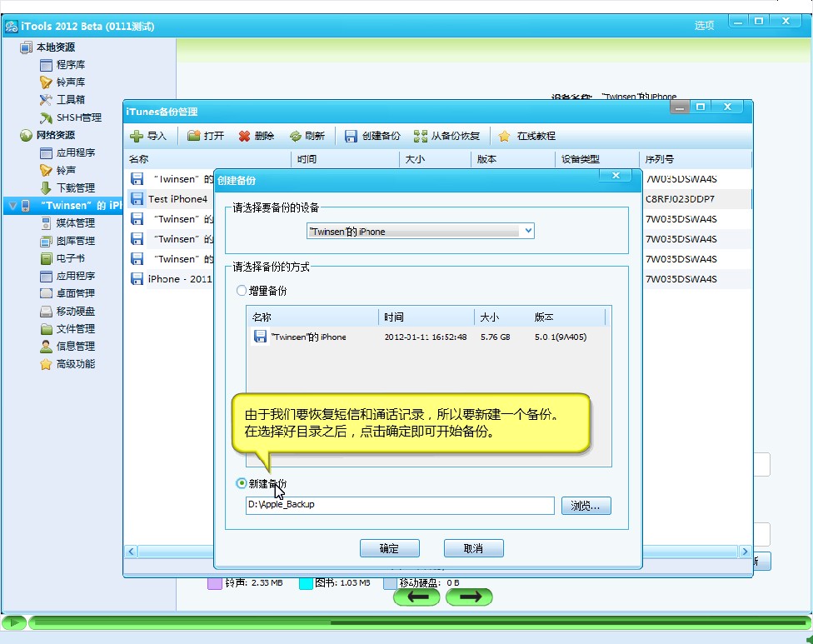Sort backup list by 时间 column

coord(346,158)
